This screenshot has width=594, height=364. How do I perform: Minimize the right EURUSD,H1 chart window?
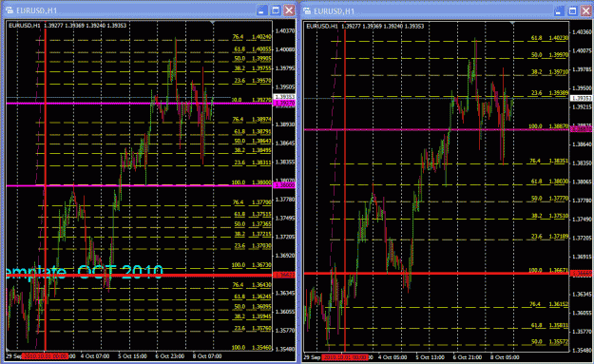[x=559, y=11]
